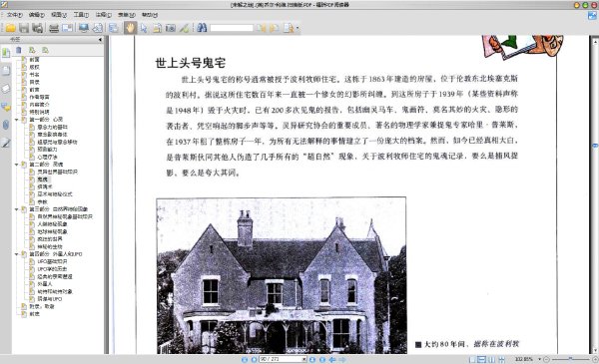Select the 外星人 bookmark
Screen dimensions: 599x364
[x=45, y=284]
